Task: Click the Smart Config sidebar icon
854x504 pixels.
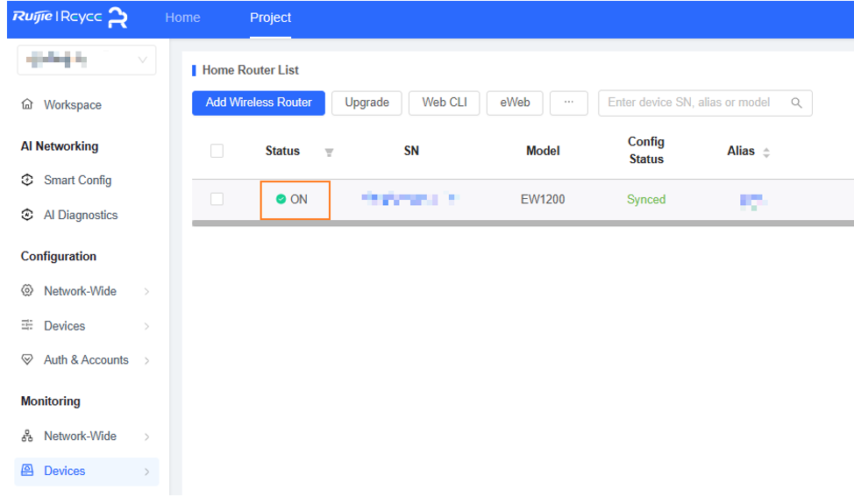Action: (27, 180)
